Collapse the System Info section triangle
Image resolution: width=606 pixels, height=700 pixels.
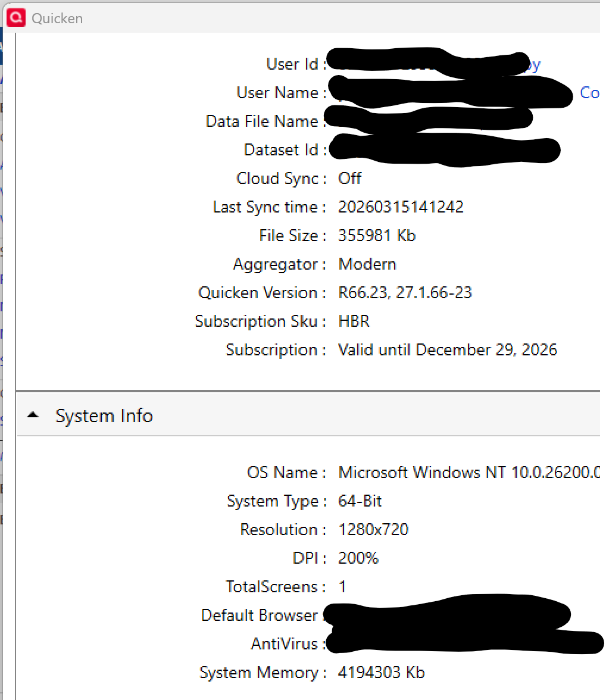point(33,415)
